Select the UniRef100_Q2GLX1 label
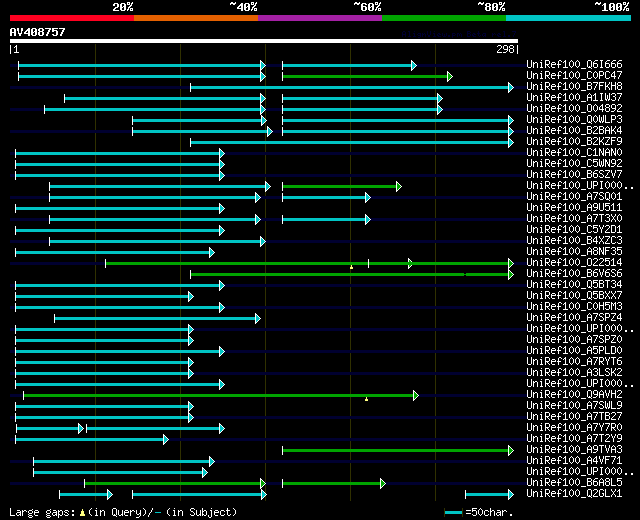Viewport: 640px width, 520px height. click(574, 494)
